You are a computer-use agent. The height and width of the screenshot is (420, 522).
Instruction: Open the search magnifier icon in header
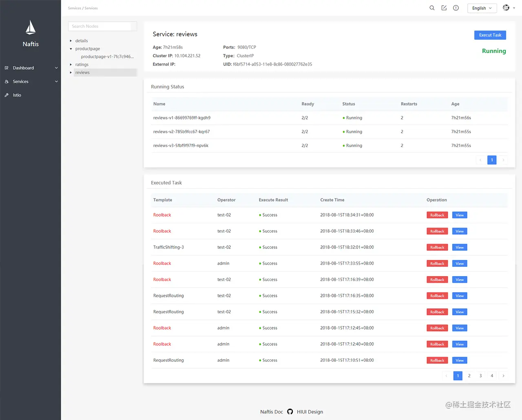point(432,8)
